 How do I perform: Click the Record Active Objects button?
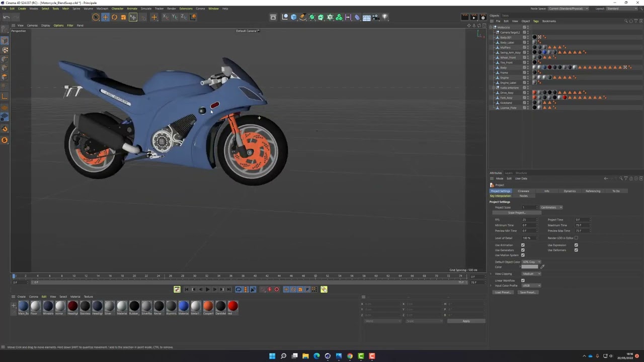[x=262, y=289]
